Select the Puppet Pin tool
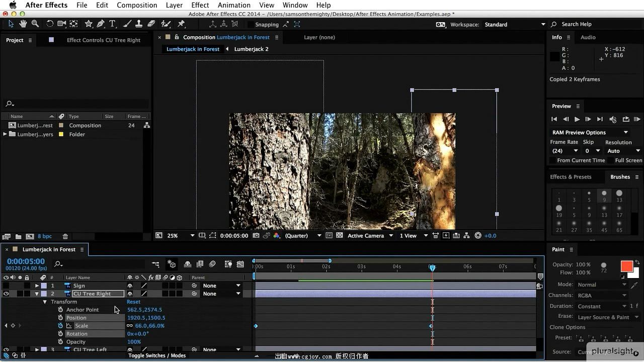The width and height of the screenshot is (644, 362). pos(181,24)
